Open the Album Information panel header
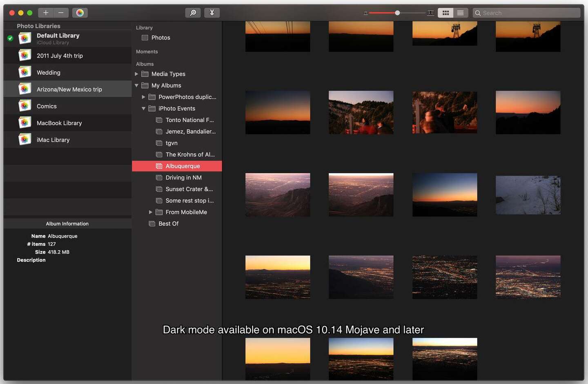Viewport: 588px width, 384px height. pyautogui.click(x=67, y=224)
